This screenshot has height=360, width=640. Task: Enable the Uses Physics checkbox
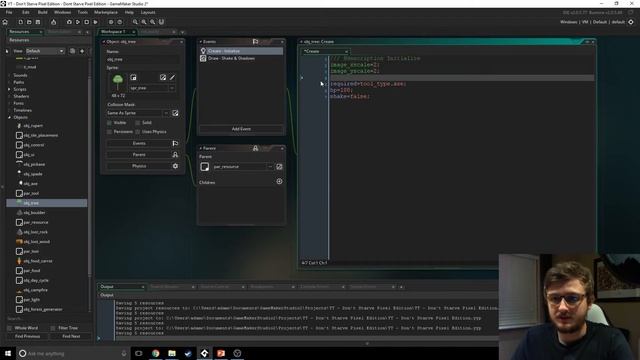(x=138, y=132)
